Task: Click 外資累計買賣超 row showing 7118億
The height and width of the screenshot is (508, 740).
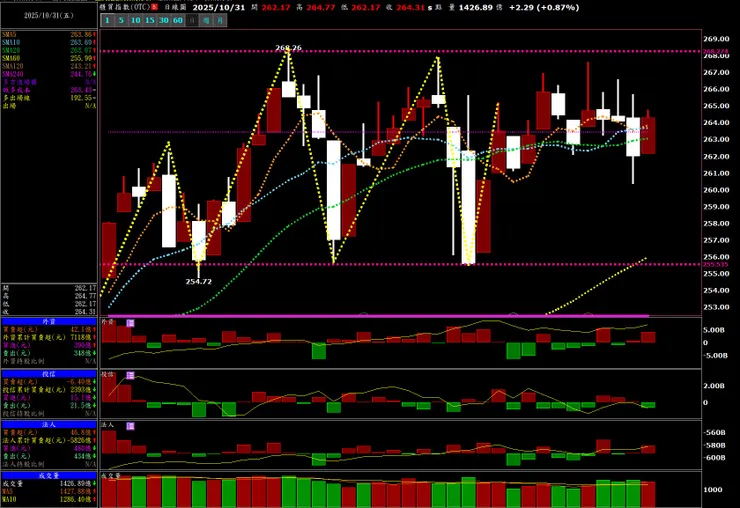Action: coord(49,338)
